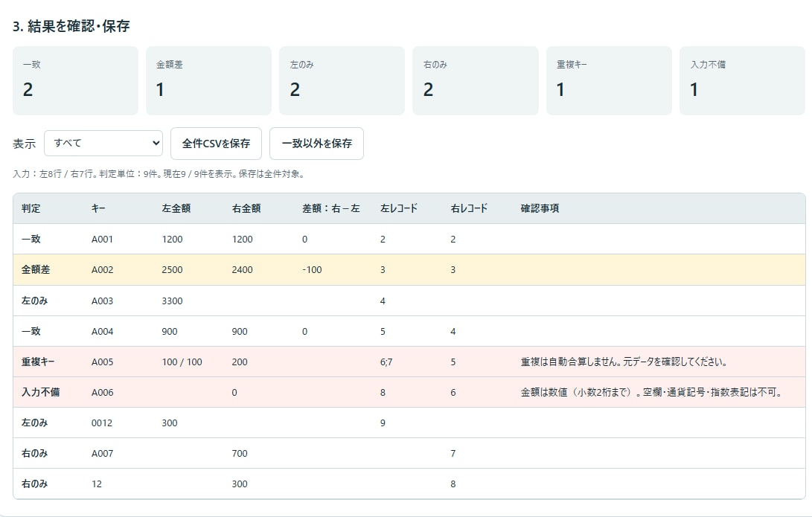Select key cell A005

coord(102,362)
